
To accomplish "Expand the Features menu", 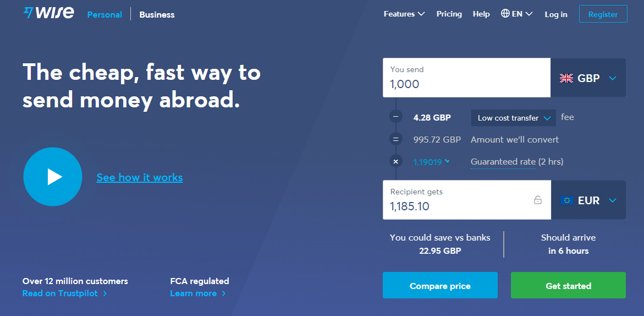I will pos(404,14).
